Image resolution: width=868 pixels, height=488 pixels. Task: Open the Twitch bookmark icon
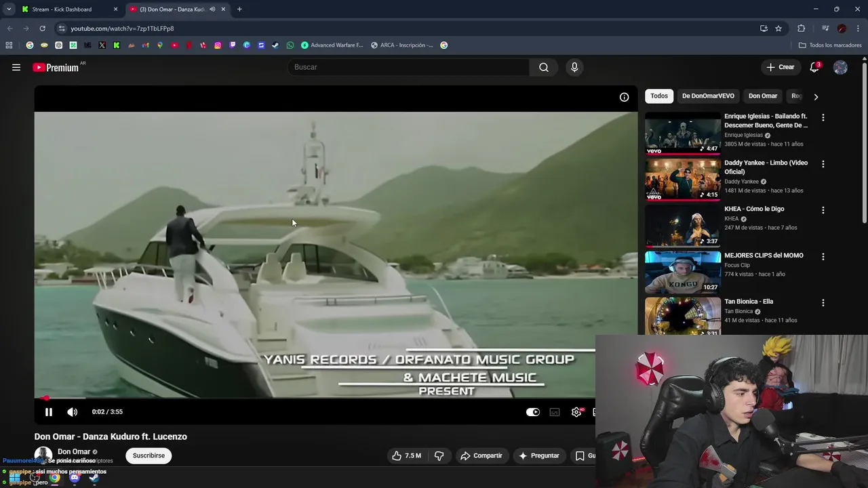[x=233, y=45]
